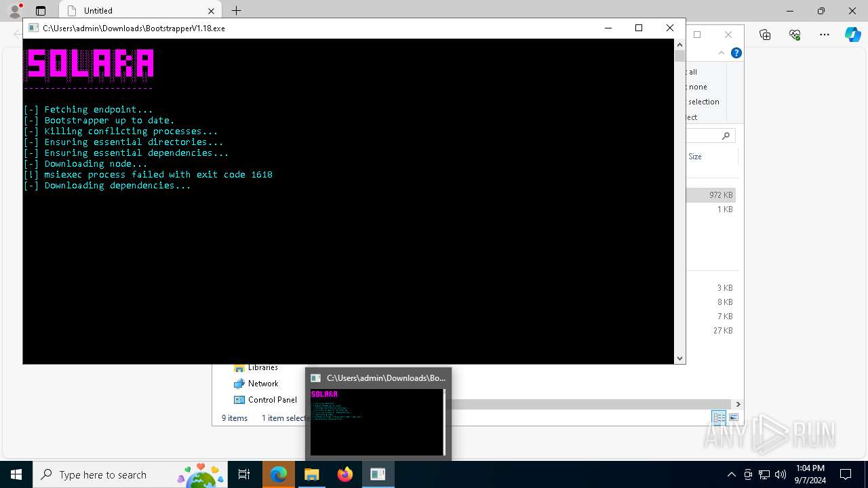868x488 pixels.
Task: Open the Windows Start menu
Action: pos(16,474)
